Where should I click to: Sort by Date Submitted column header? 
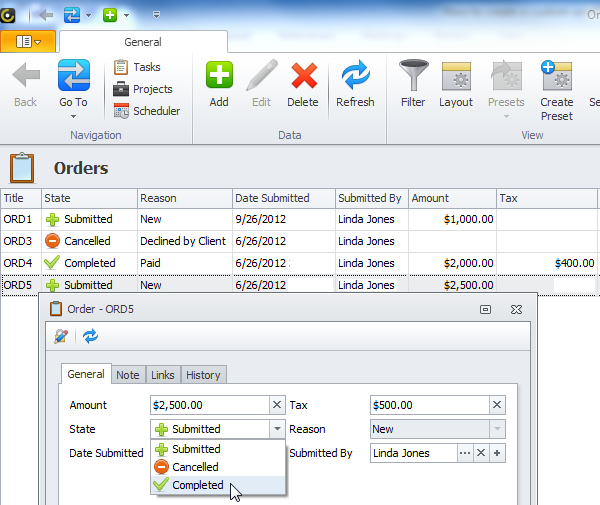[273, 198]
